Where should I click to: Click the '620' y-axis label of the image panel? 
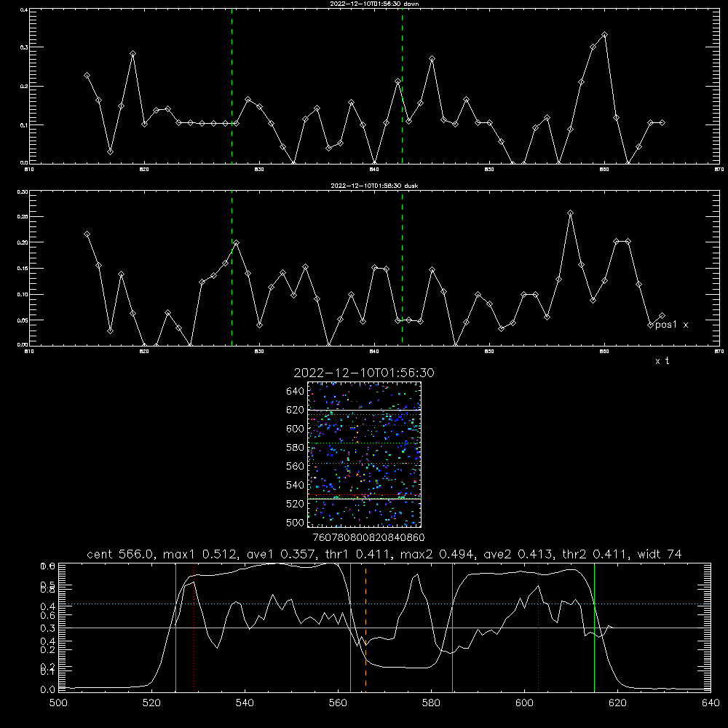point(296,410)
